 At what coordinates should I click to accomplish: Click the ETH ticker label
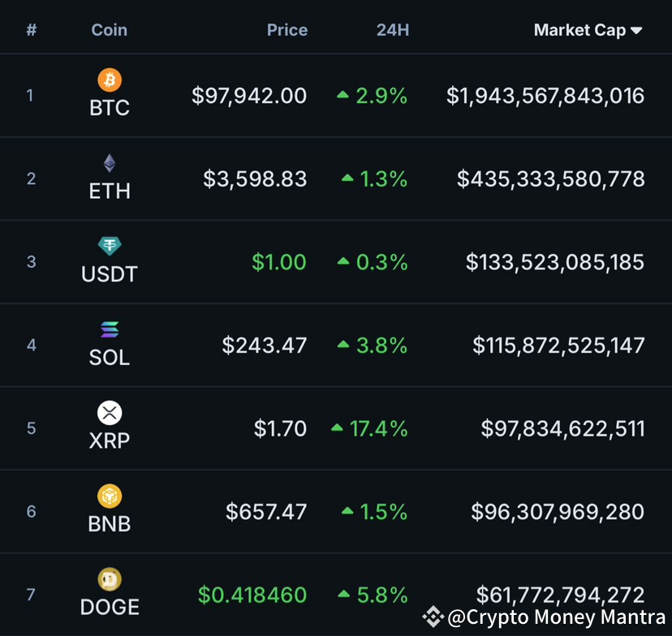tap(109, 191)
